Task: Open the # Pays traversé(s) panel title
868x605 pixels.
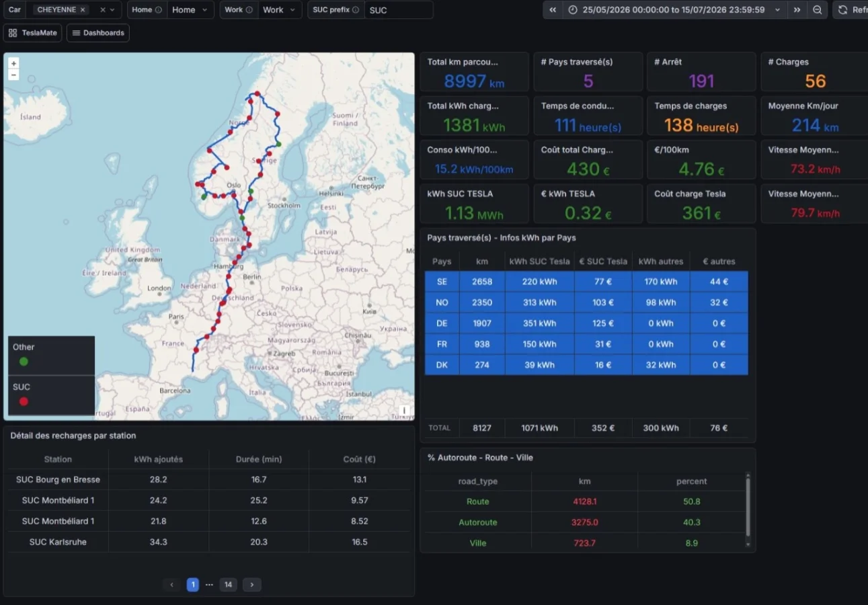Action: 577,62
